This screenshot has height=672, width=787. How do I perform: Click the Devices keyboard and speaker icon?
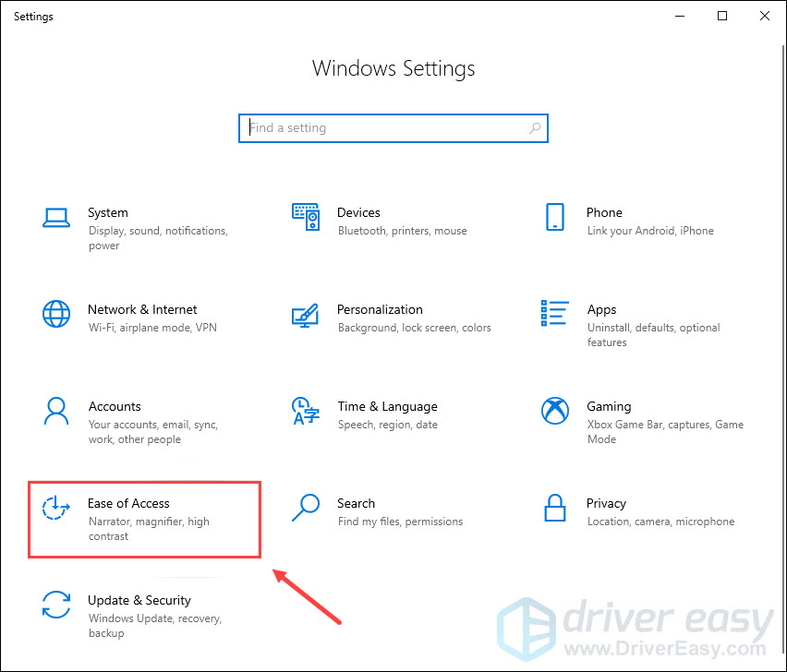pyautogui.click(x=306, y=217)
